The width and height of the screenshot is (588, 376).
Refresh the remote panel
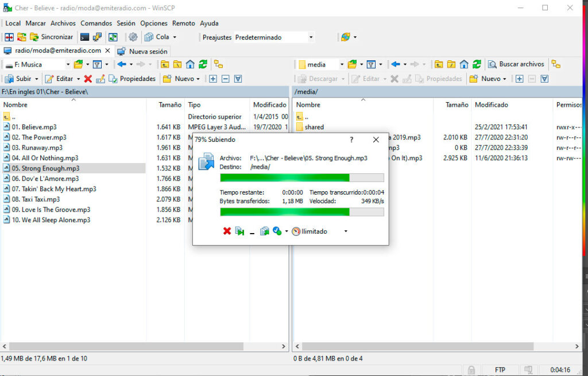point(477,64)
